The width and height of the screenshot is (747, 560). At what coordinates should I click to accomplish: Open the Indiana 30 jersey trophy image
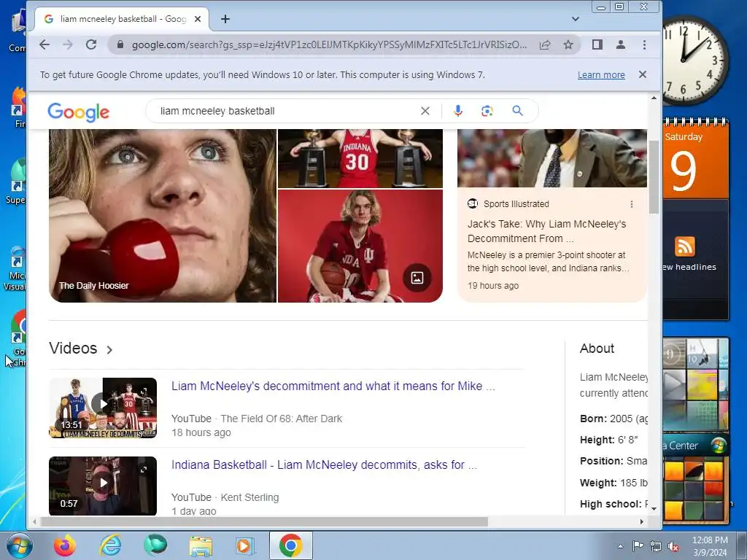click(x=360, y=158)
